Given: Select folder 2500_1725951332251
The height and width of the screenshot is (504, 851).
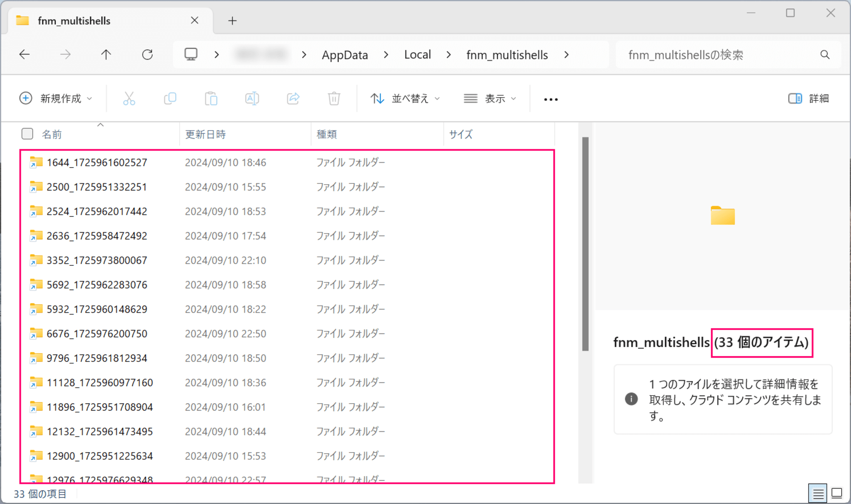Looking at the screenshot, I should click(x=97, y=187).
